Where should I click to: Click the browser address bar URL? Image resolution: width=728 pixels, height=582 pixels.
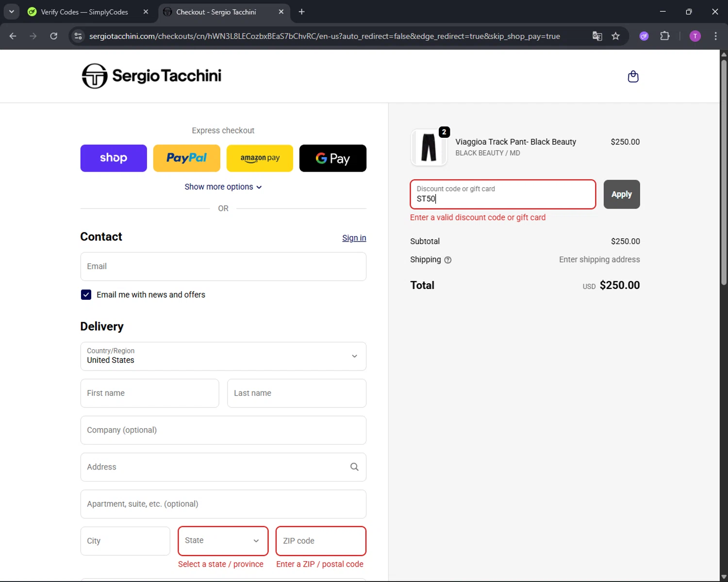click(324, 36)
